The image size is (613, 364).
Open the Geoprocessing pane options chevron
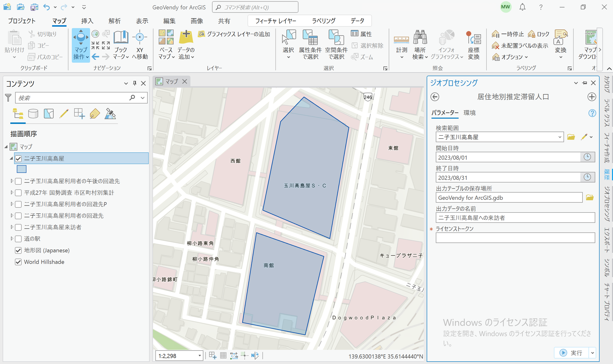tap(576, 83)
